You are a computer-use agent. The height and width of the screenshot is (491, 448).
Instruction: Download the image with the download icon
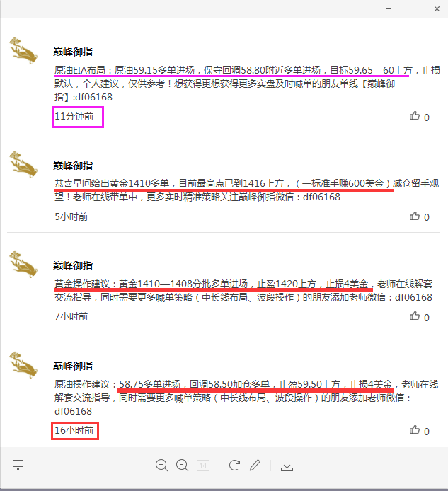pyautogui.click(x=287, y=466)
